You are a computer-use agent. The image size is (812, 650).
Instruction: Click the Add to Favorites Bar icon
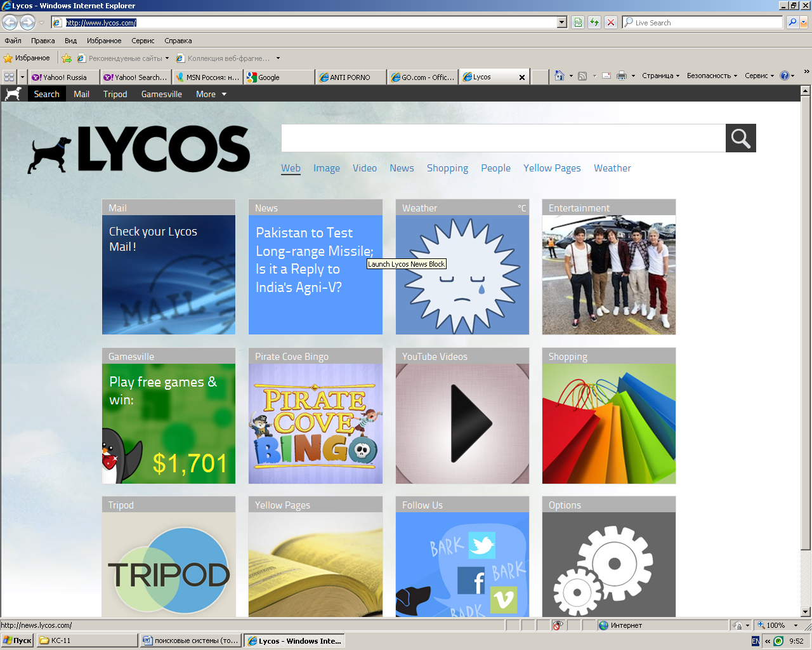(67, 58)
